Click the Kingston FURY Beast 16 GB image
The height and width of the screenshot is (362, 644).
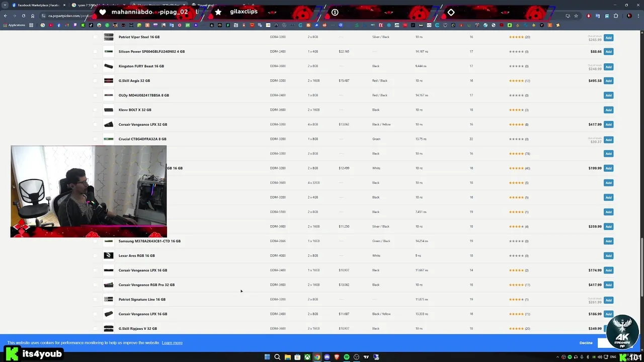pos(109,66)
